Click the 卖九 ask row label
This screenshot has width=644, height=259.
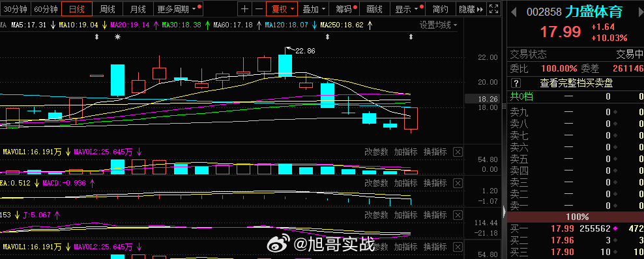click(x=519, y=112)
